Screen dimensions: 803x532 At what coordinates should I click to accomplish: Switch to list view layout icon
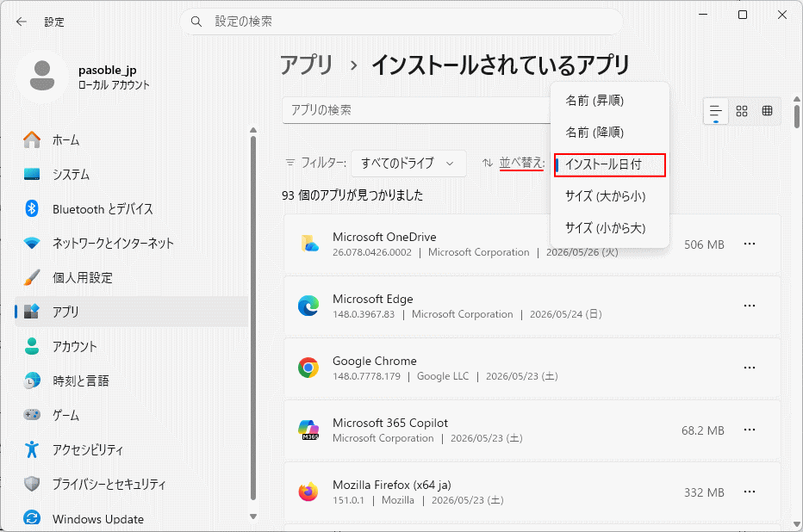[x=715, y=111]
